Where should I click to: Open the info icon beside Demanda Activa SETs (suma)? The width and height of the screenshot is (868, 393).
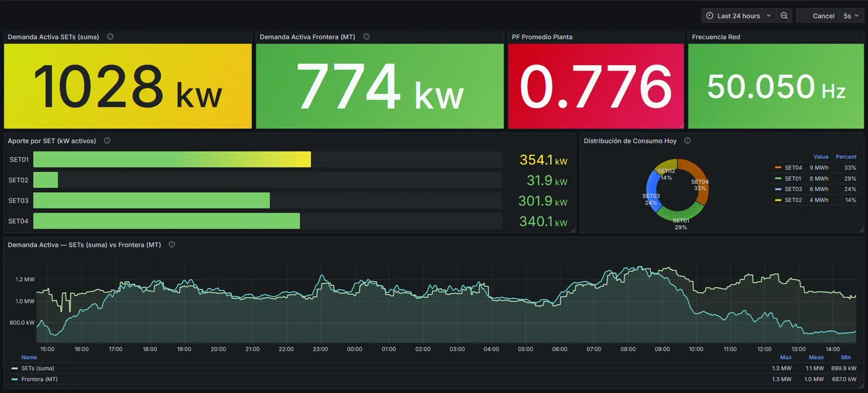(x=110, y=37)
